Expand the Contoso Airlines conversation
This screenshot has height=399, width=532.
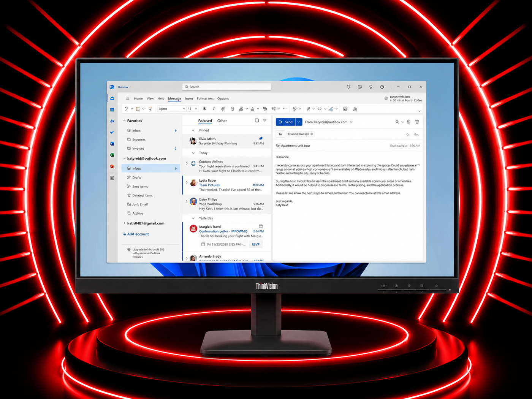coord(187,164)
